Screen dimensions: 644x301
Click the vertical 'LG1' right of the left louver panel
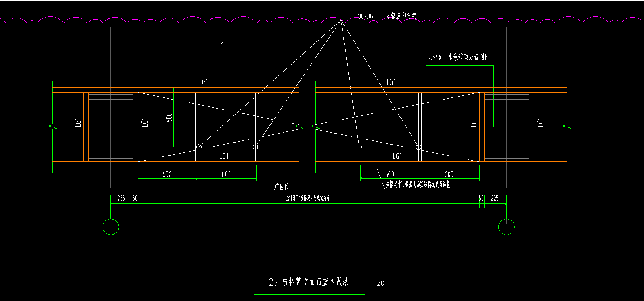point(145,122)
